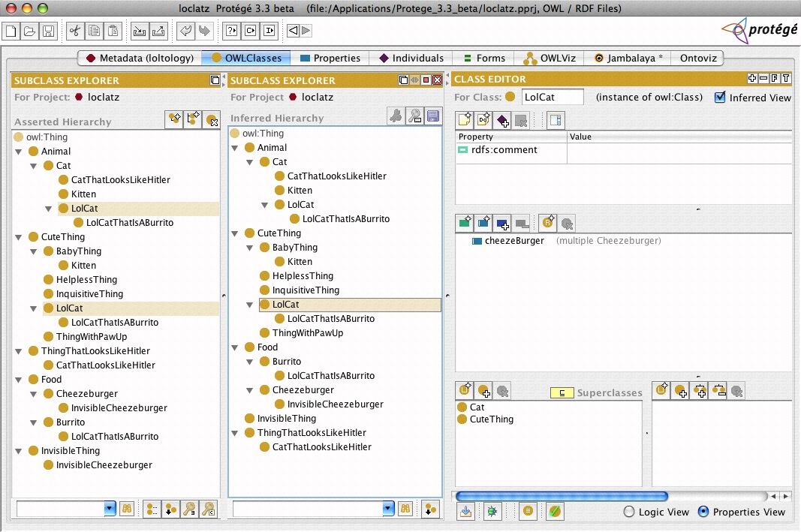Click the magnifier icon in Inferred Hierarchy toolbar
The image size is (801, 532).
click(x=414, y=116)
